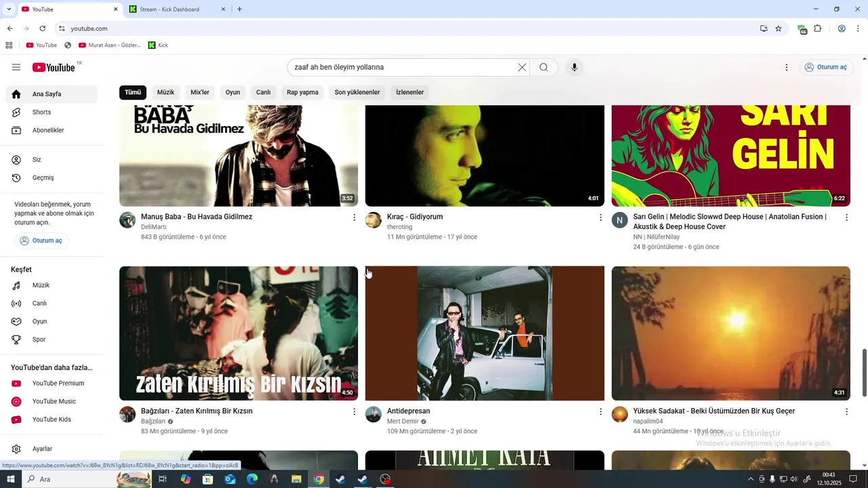Open Windows Start menu
This screenshot has height=488, width=868.
pyautogui.click(x=11, y=479)
